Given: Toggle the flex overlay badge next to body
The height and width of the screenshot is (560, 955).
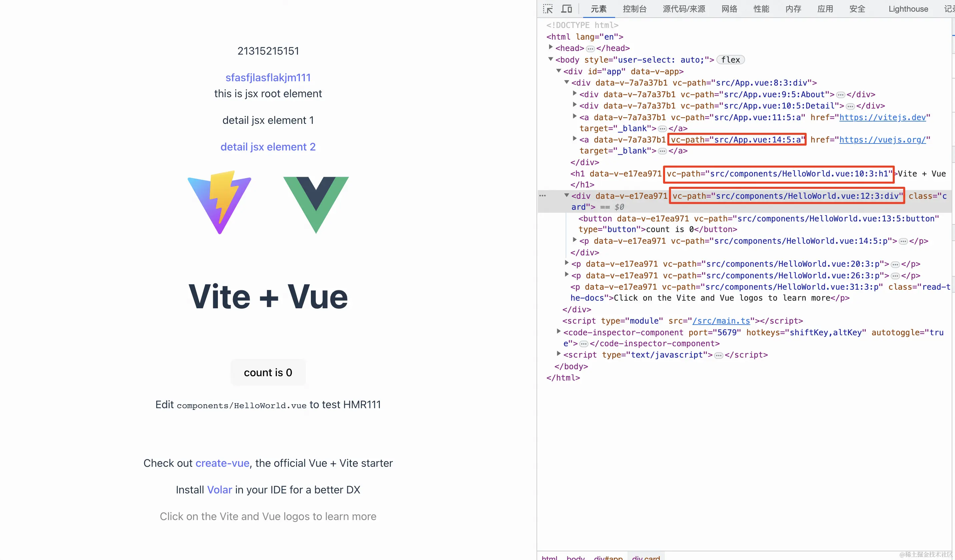Looking at the screenshot, I should [731, 60].
